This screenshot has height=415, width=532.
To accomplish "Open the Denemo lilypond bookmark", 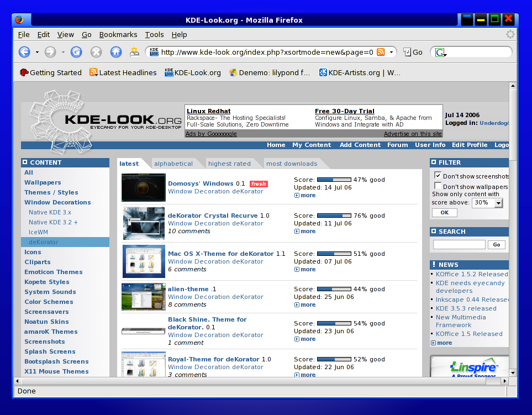I will [270, 72].
